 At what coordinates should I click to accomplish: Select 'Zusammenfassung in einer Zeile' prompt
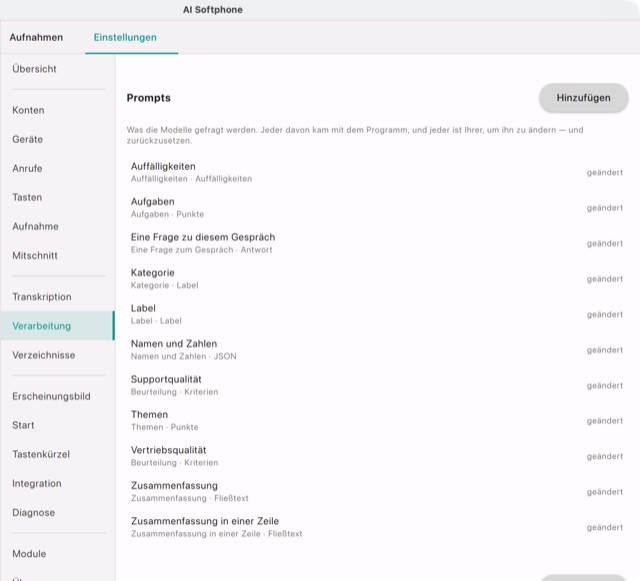pyautogui.click(x=377, y=527)
